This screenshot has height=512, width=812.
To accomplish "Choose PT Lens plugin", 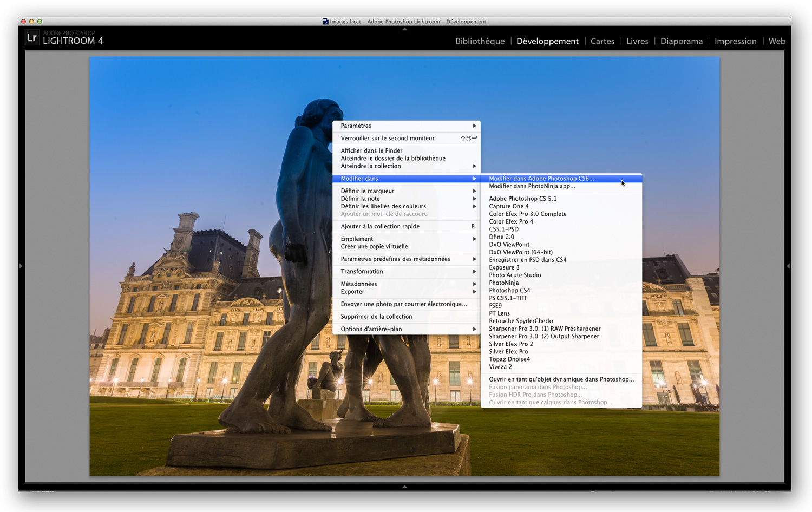I will (561, 313).
